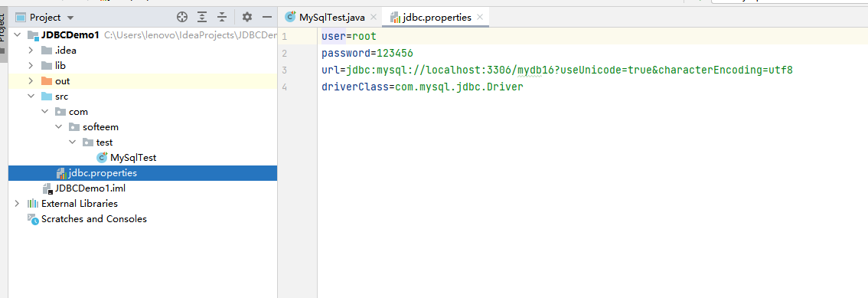Click the JDBCDemo1.iml file icon
868x298 pixels.
(47, 189)
